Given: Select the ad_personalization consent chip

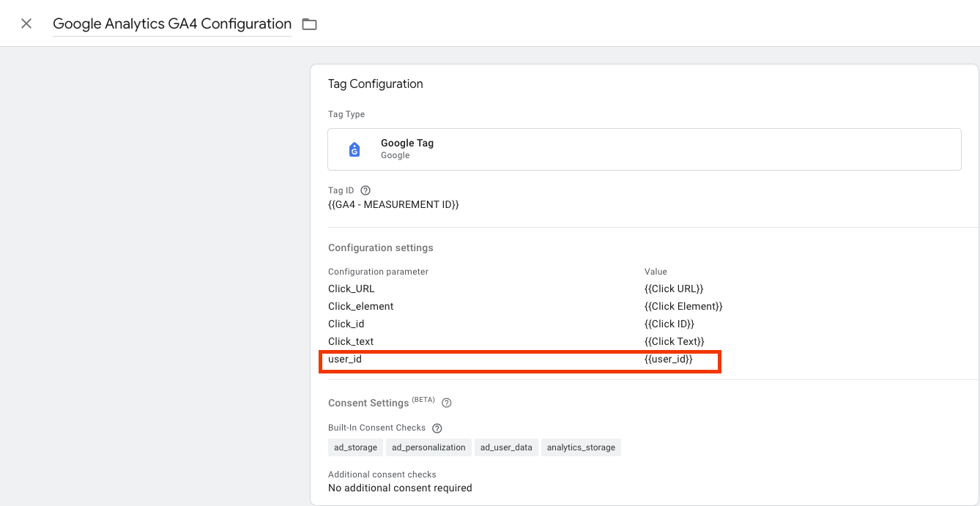Looking at the screenshot, I should point(428,447).
